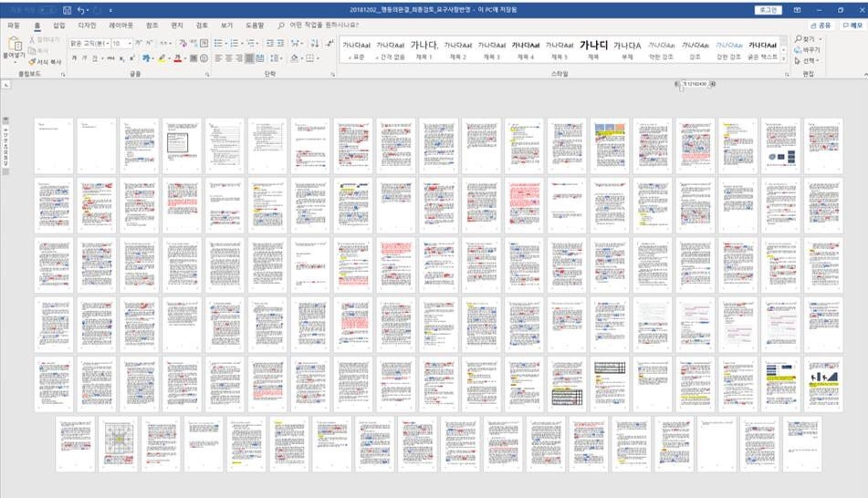Click the multilevel list icon
Image resolution: width=868 pixels, height=498 pixels.
[x=251, y=43]
